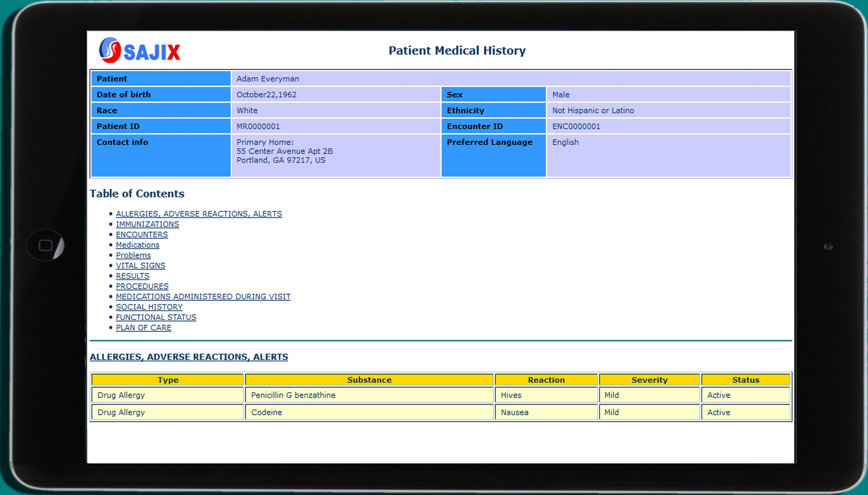
Task: Open Medications Administered During Visit link
Action: coord(203,296)
